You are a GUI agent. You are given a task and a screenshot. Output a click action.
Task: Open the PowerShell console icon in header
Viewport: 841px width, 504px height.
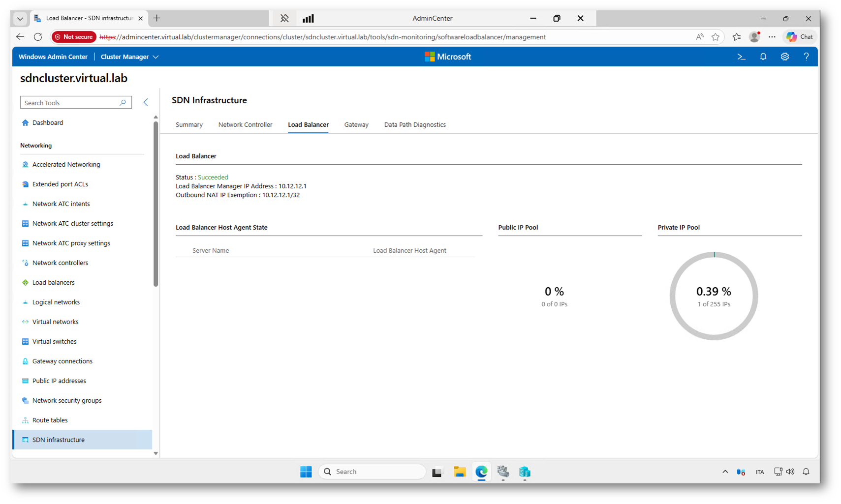741,57
